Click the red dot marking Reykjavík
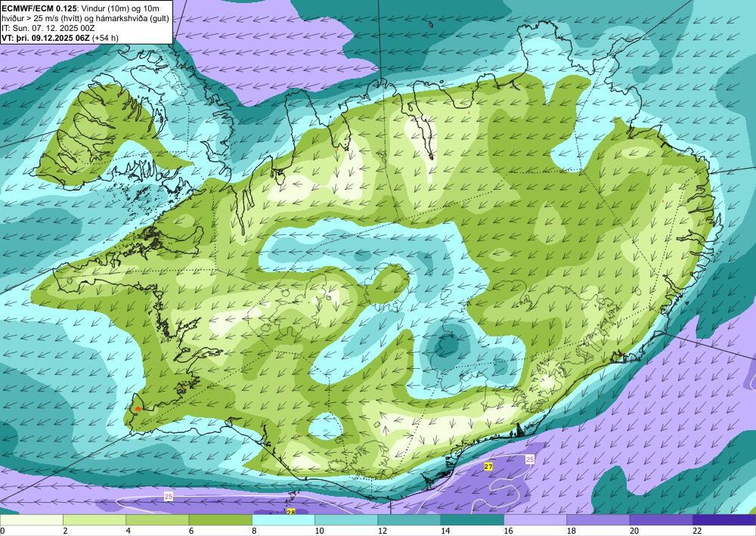The image size is (756, 536). pos(138,408)
